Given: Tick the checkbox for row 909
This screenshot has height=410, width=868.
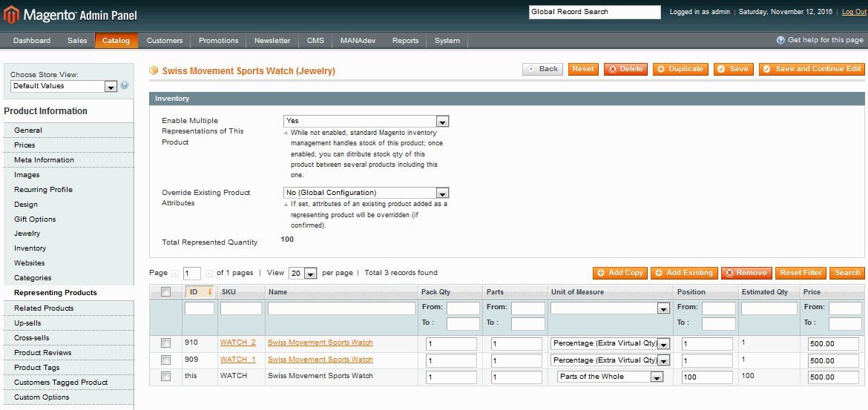Looking at the screenshot, I should pos(165,360).
